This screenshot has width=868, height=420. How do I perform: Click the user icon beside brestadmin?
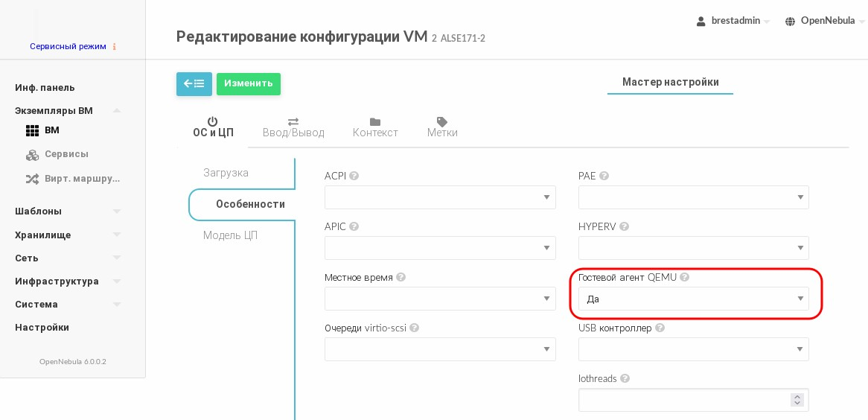pyautogui.click(x=701, y=21)
